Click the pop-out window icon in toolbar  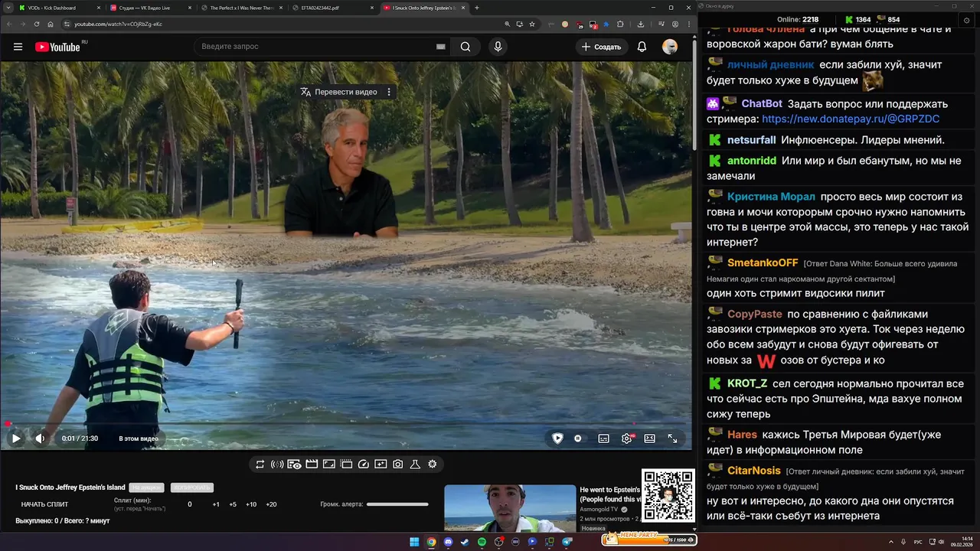tap(346, 465)
